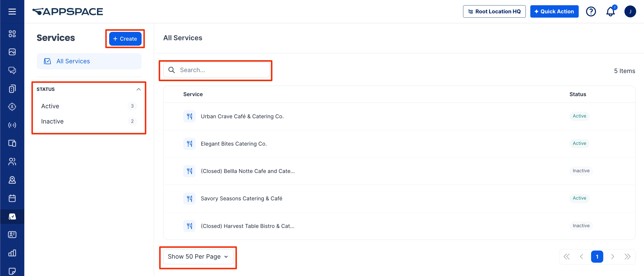Open Urban Crave Café & Catering Co. service
This screenshot has height=276, width=644.
click(x=242, y=116)
